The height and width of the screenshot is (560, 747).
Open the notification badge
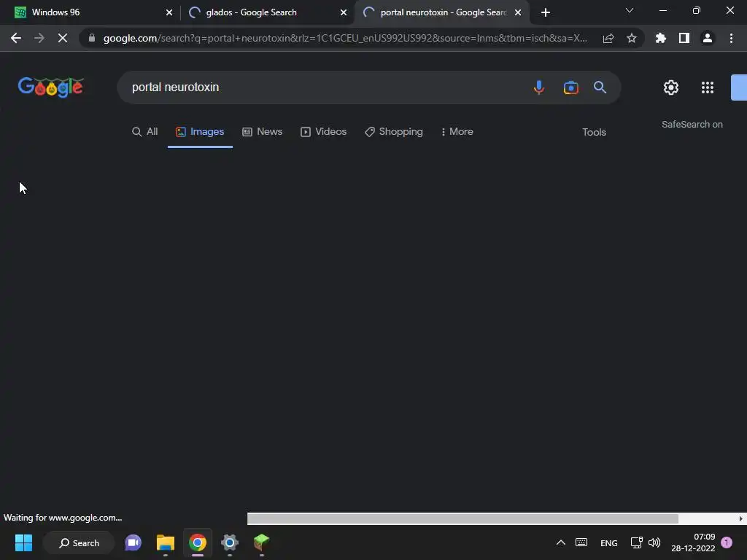coord(727,542)
